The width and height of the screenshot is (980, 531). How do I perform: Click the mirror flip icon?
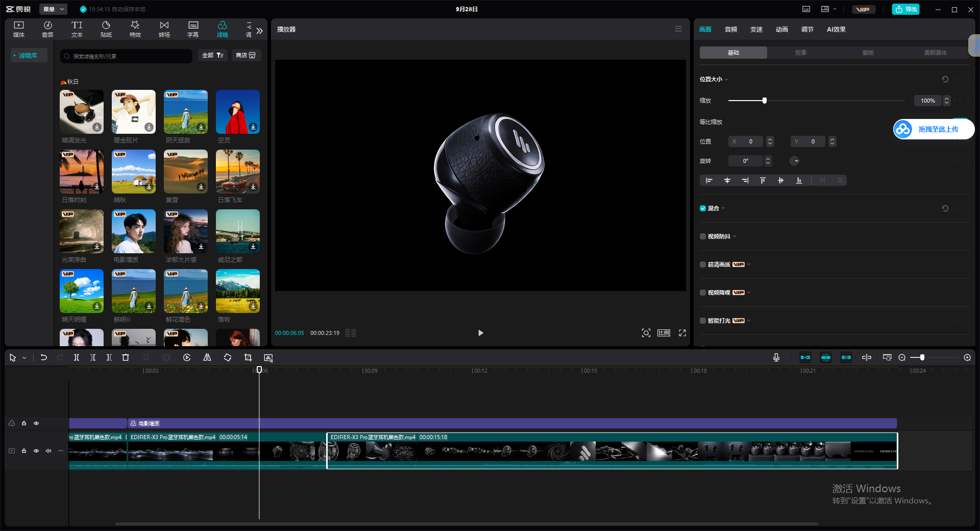[207, 357]
